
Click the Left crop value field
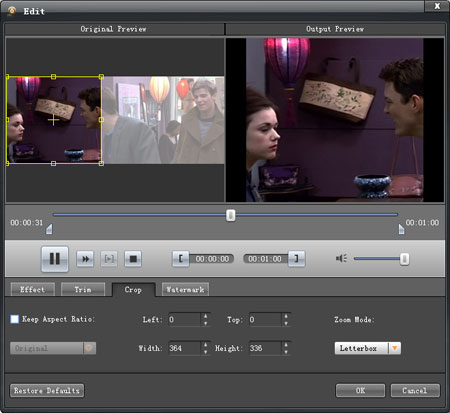pyautogui.click(x=184, y=319)
